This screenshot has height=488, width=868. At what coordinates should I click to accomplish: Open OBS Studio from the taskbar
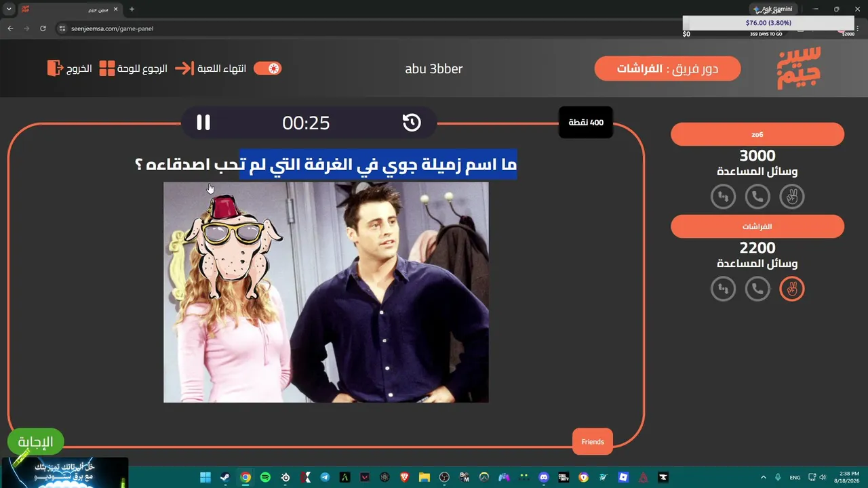[x=444, y=477]
